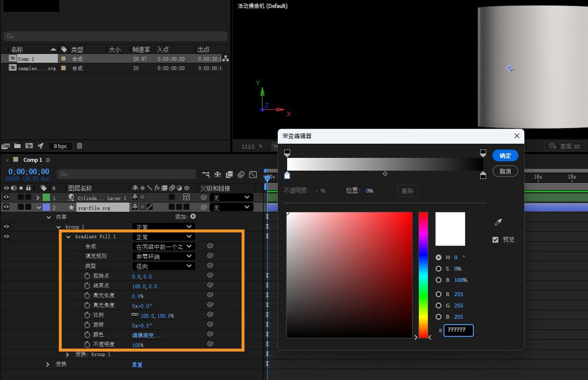Click the constrain proportions link icon for 比例
588x380 pixels.
(135, 315)
